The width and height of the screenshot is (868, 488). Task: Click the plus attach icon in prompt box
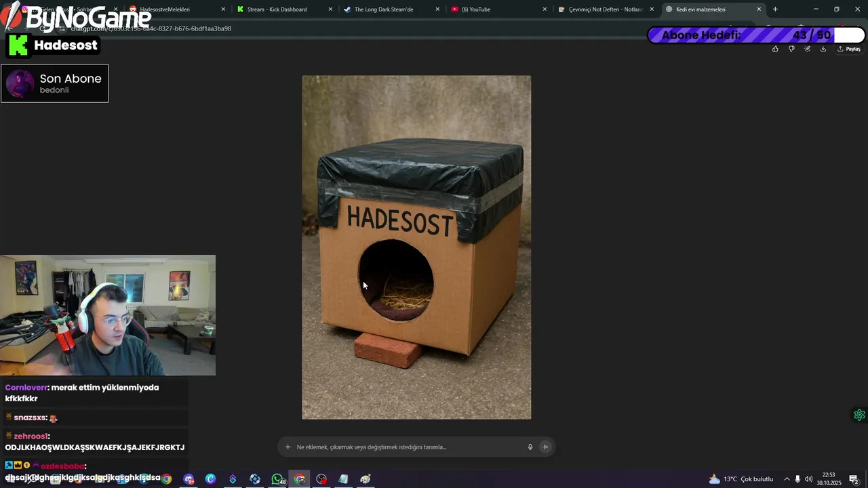(x=288, y=447)
